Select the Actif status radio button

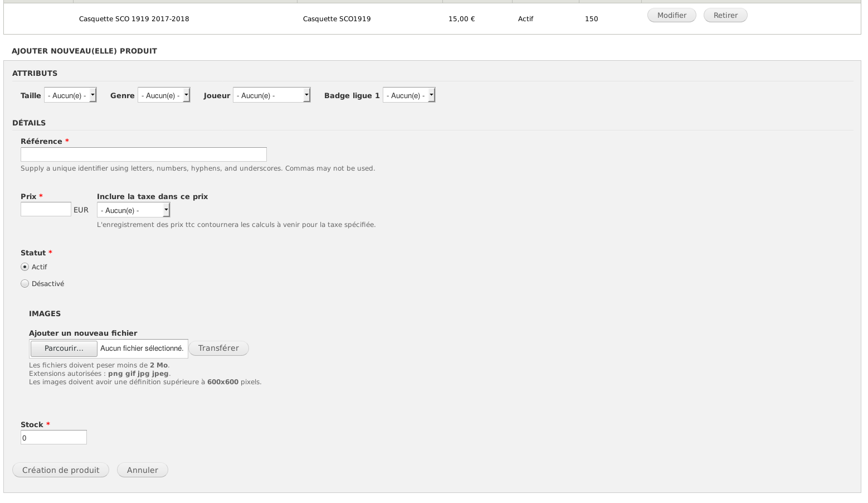[x=25, y=267]
